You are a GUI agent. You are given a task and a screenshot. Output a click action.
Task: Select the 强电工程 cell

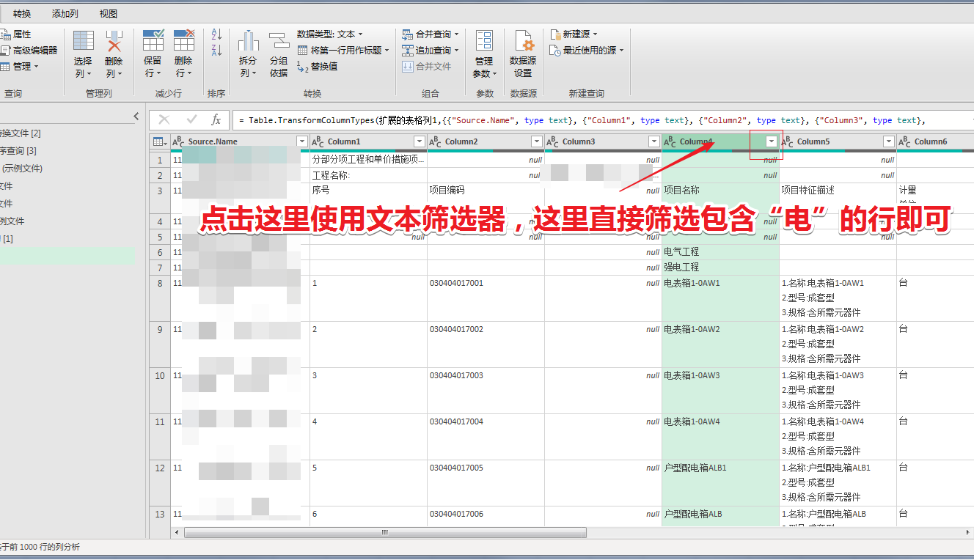pyautogui.click(x=720, y=268)
